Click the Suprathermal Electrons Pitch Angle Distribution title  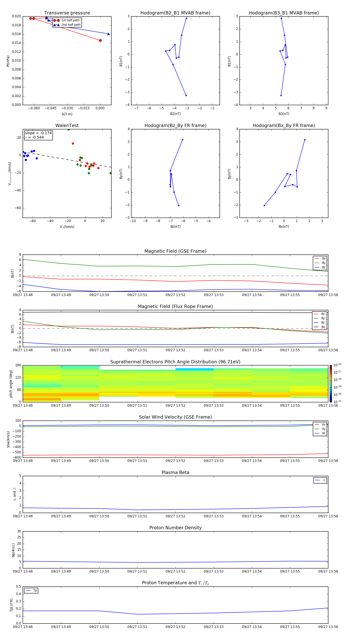coord(175,362)
